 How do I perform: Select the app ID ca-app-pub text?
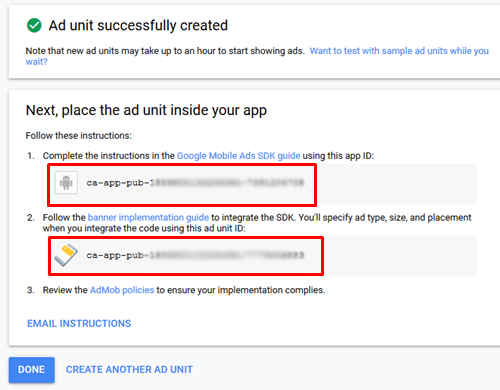(195, 183)
